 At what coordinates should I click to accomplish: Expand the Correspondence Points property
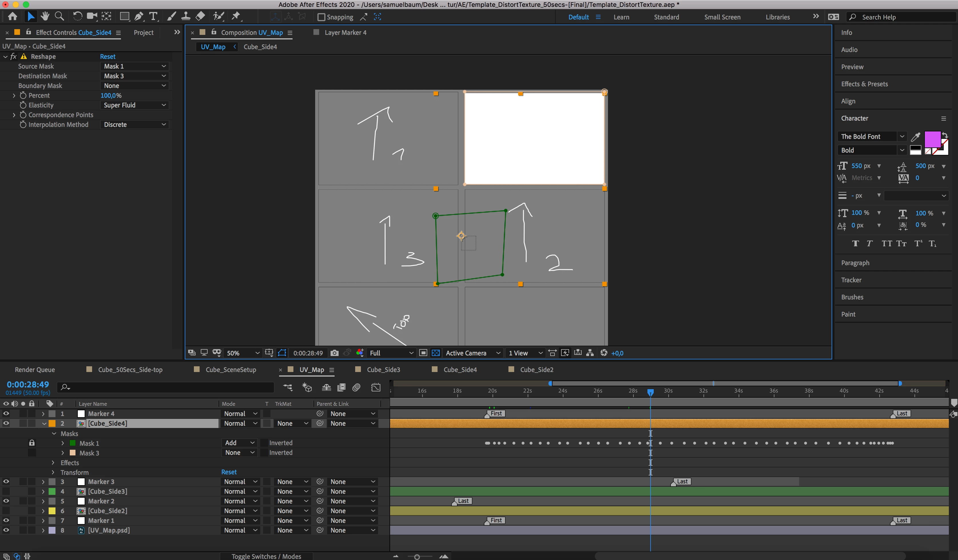tap(14, 115)
